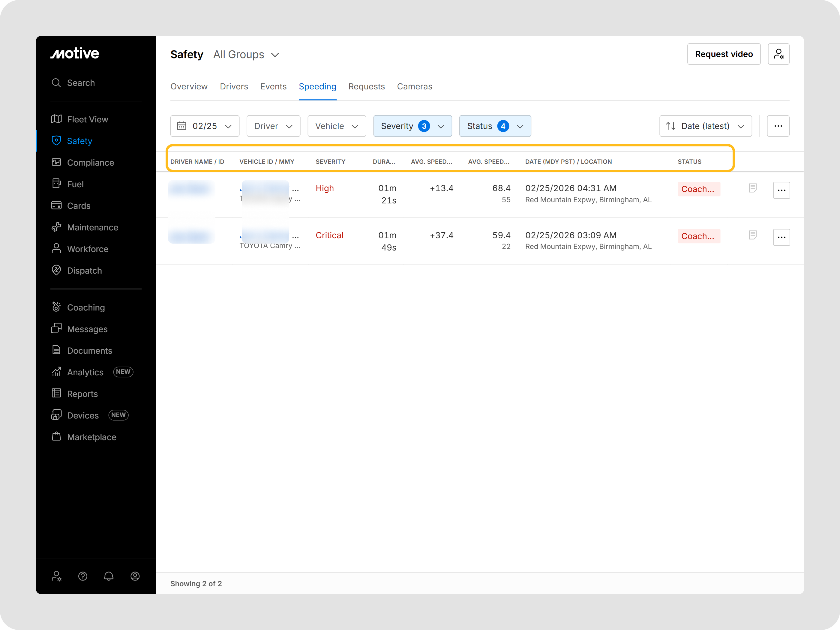Open the notifications bell icon
840x630 pixels.
(x=109, y=576)
